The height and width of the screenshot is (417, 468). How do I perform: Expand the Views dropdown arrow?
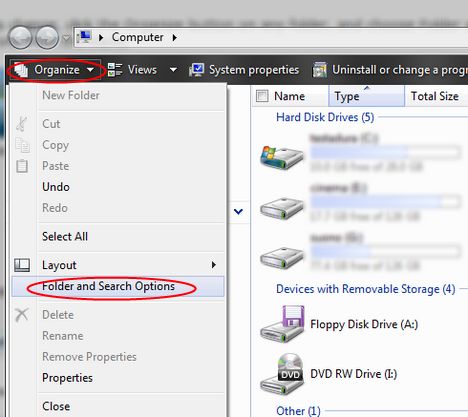click(x=173, y=70)
